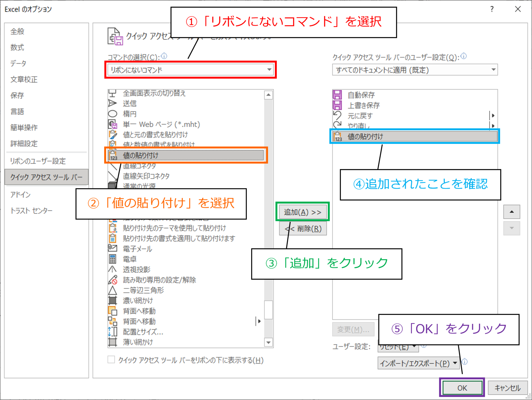Screen dimensions: 532x400
Task: Click the move-up arrow button
Action: [511, 212]
